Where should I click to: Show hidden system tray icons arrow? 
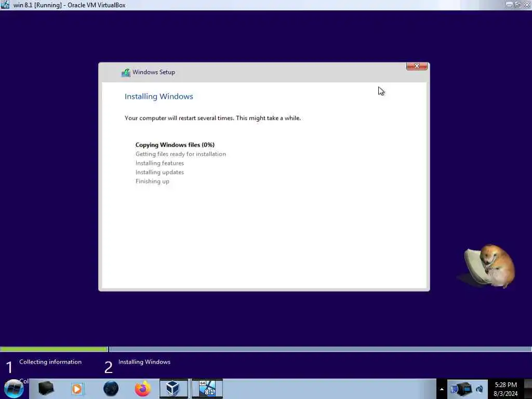click(442, 389)
